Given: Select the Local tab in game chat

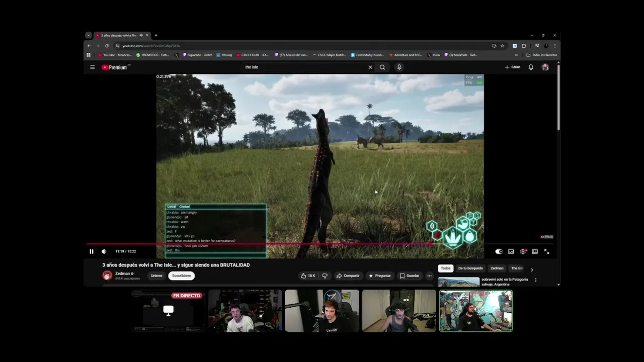Looking at the screenshot, I should point(172,207).
